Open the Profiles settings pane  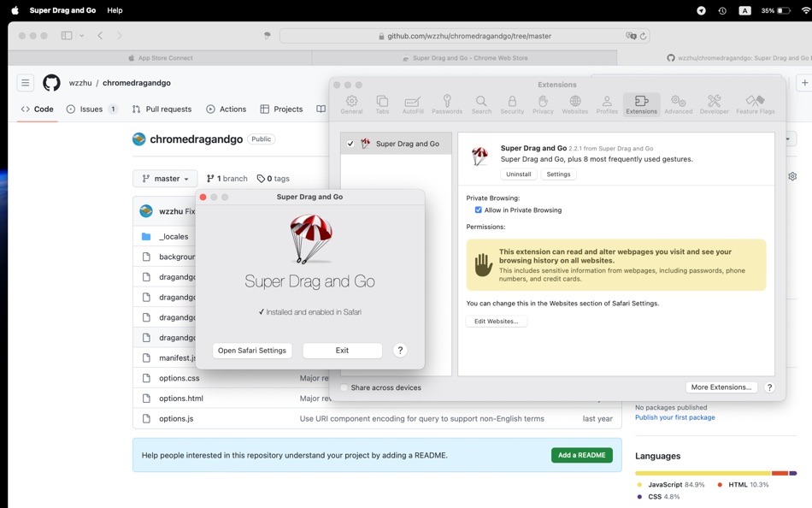click(607, 104)
